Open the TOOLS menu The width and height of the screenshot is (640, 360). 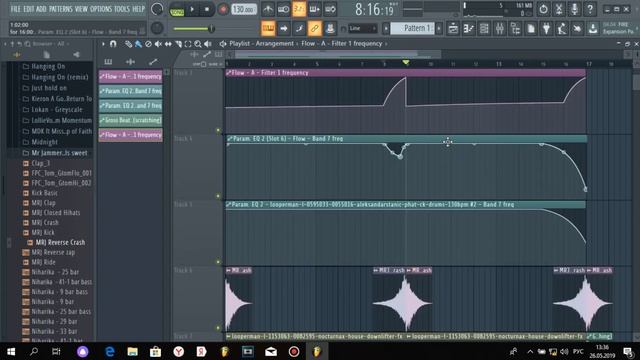pyautogui.click(x=122, y=9)
